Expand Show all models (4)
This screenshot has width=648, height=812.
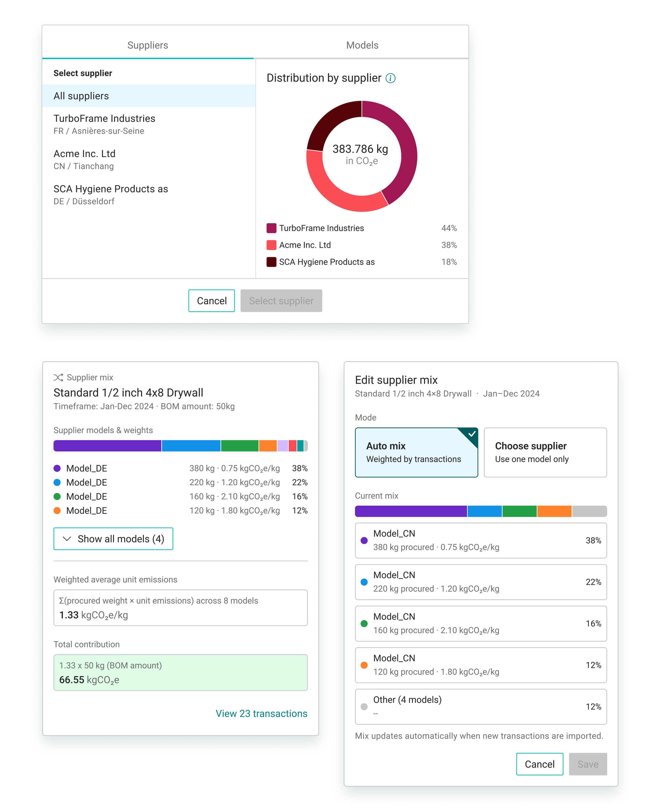[x=114, y=539]
